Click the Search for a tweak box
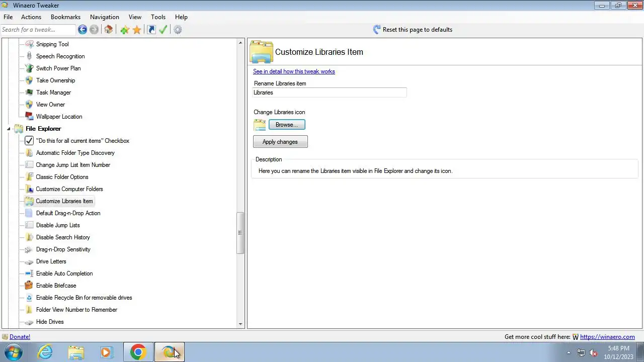The image size is (644, 362). (x=38, y=30)
